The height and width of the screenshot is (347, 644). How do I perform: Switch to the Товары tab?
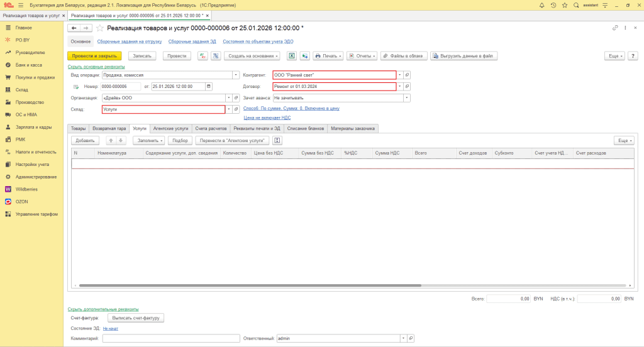point(78,128)
